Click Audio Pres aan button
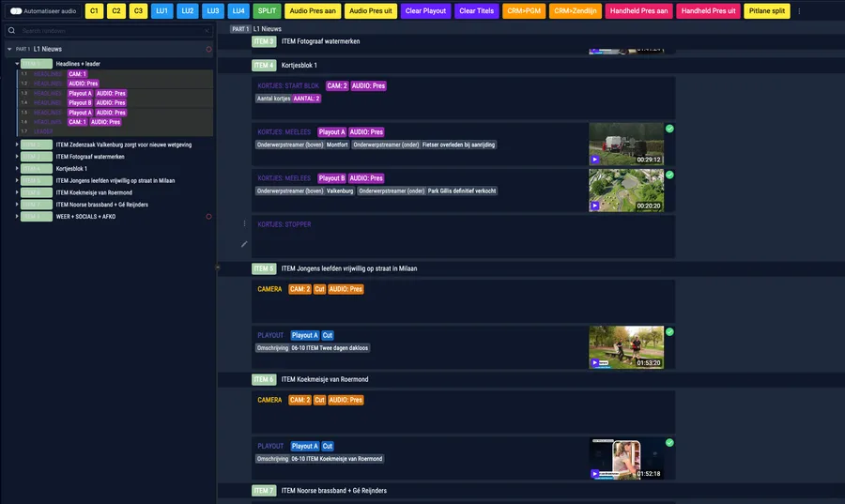This screenshot has width=845, height=504. [313, 10]
